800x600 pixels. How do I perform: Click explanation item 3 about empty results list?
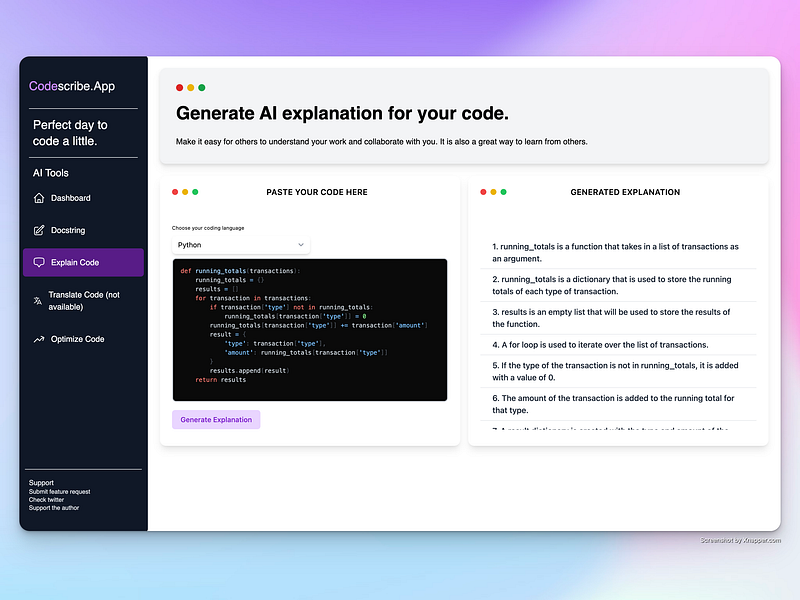tap(618, 318)
